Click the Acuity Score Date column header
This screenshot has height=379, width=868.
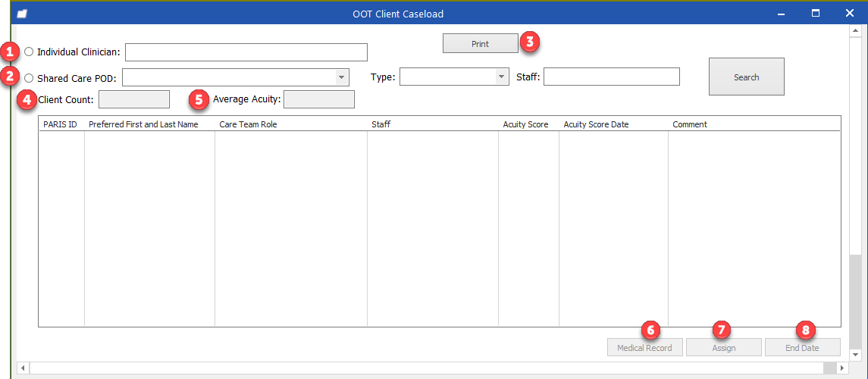pos(596,124)
